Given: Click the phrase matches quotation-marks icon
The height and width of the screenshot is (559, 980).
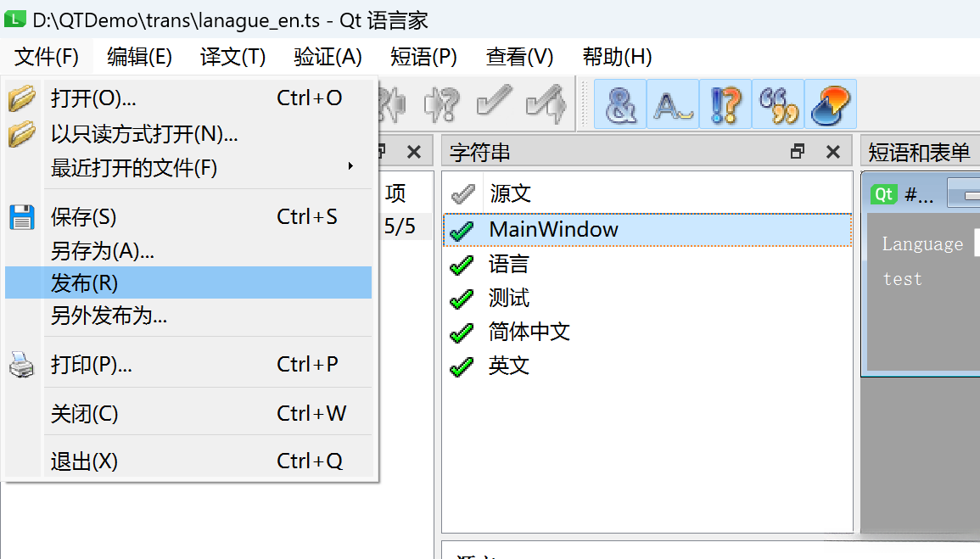Looking at the screenshot, I should (x=778, y=104).
